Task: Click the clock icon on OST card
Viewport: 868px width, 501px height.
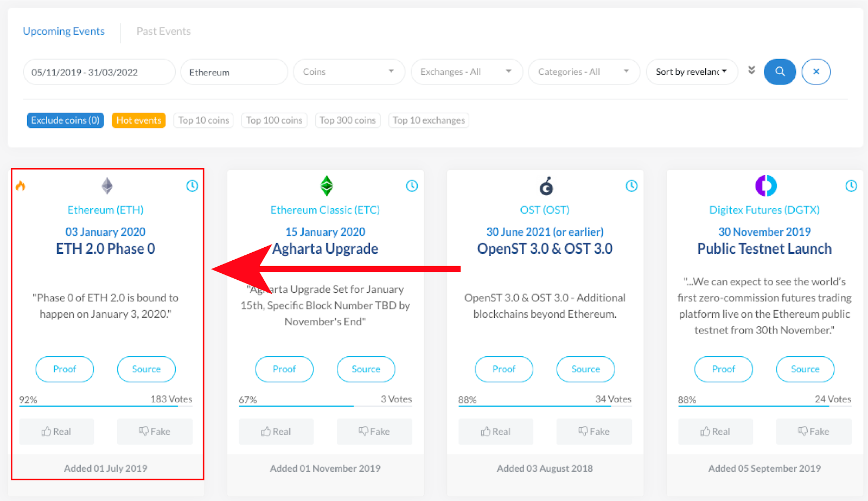Action: (x=631, y=186)
